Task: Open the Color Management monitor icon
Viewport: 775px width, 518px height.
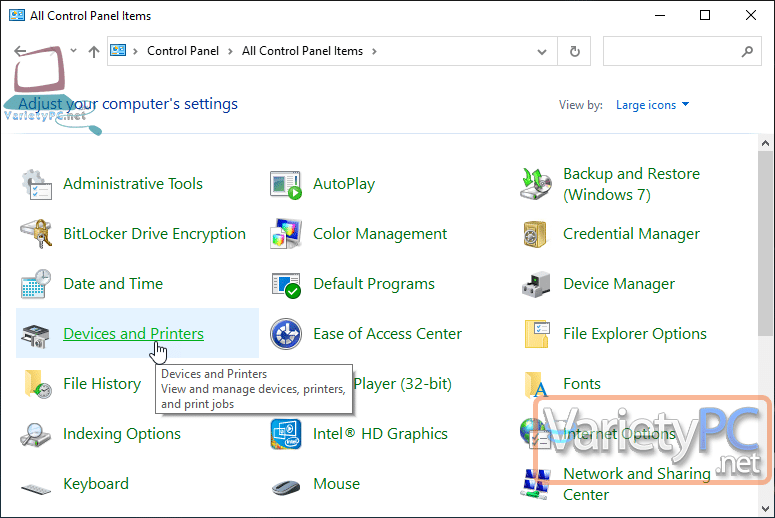Action: click(286, 234)
